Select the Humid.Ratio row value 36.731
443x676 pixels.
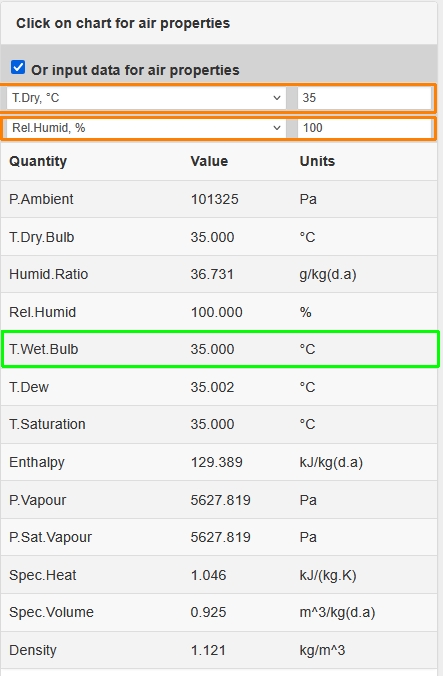pos(212,274)
